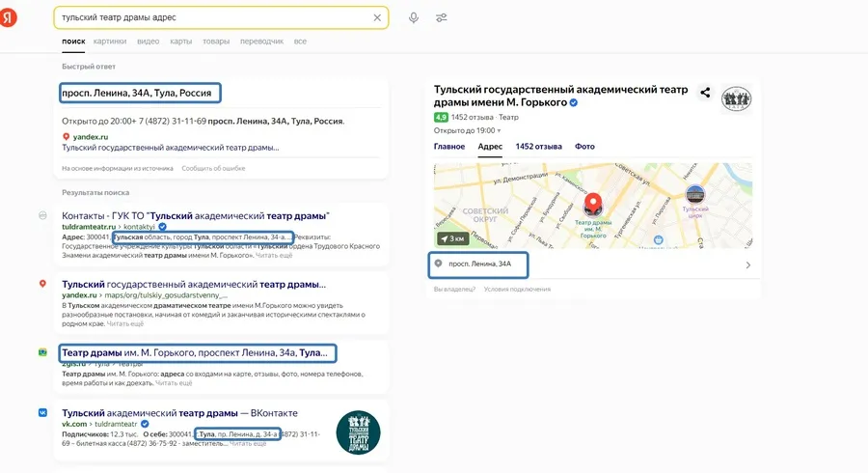Click verified badge next to vk.com tuldramteatr
Viewport: 868px width, 473px height.
[x=145, y=424]
